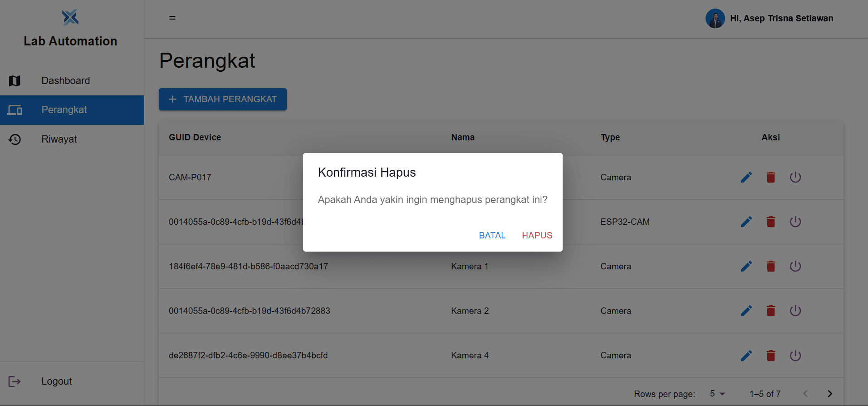Toggle power for Kamera 1 device

(795, 266)
